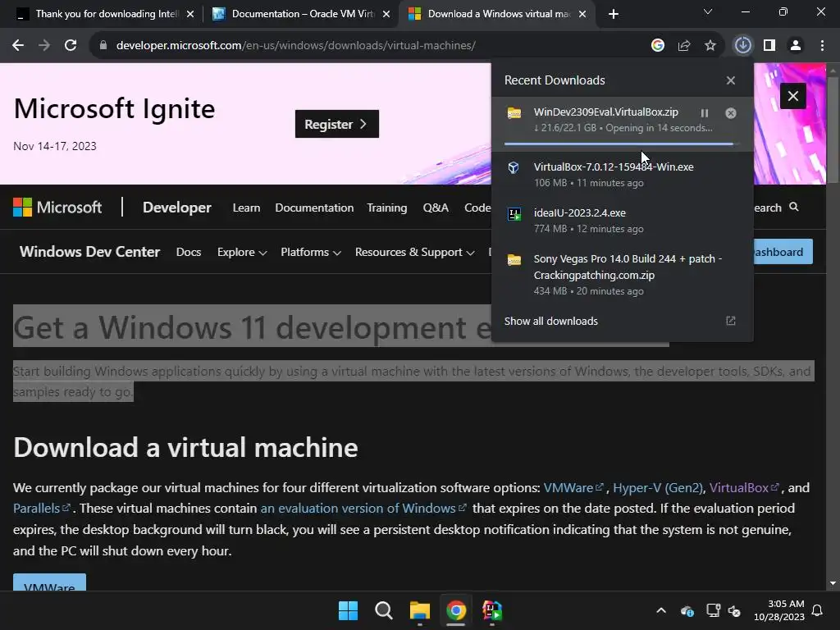The width and height of the screenshot is (840, 630).
Task: Dismiss the Microsoft Ignite banner
Action: [x=793, y=96]
